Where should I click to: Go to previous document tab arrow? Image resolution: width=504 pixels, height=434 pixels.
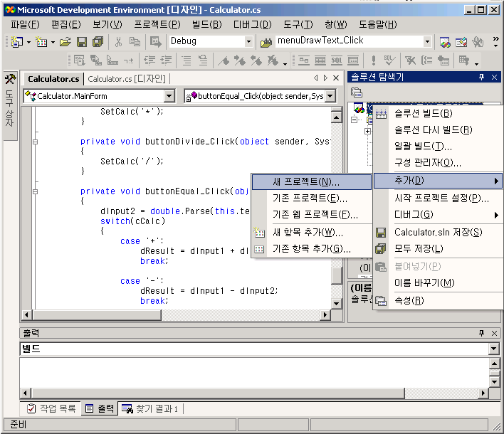click(x=315, y=78)
